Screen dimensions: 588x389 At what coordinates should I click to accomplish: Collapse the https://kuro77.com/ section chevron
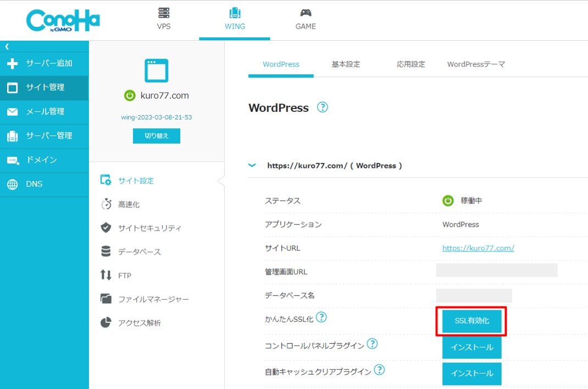click(252, 165)
